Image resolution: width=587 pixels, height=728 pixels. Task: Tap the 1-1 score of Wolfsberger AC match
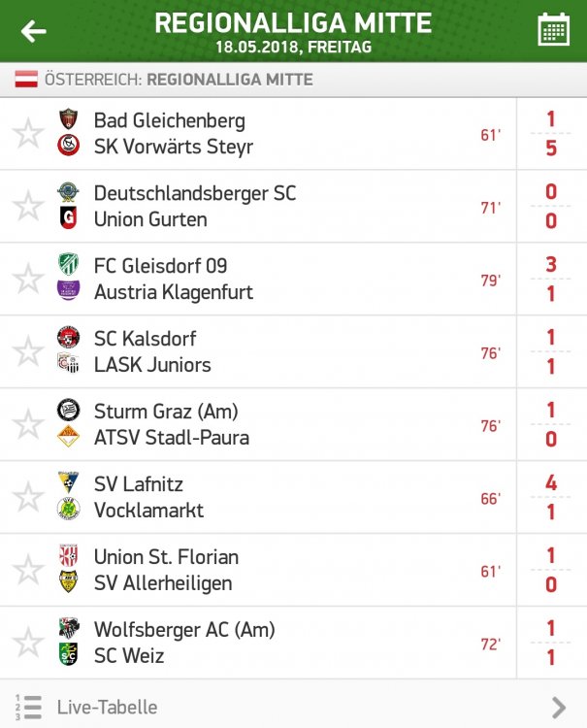point(551,643)
